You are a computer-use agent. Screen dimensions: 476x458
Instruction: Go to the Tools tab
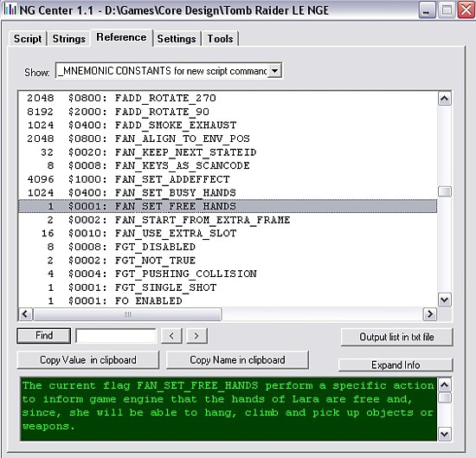coord(221,39)
